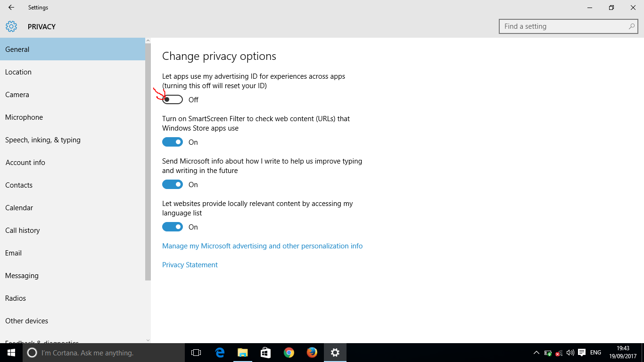Open Firefox from the taskbar
This screenshot has width=644, height=362.
(312, 353)
